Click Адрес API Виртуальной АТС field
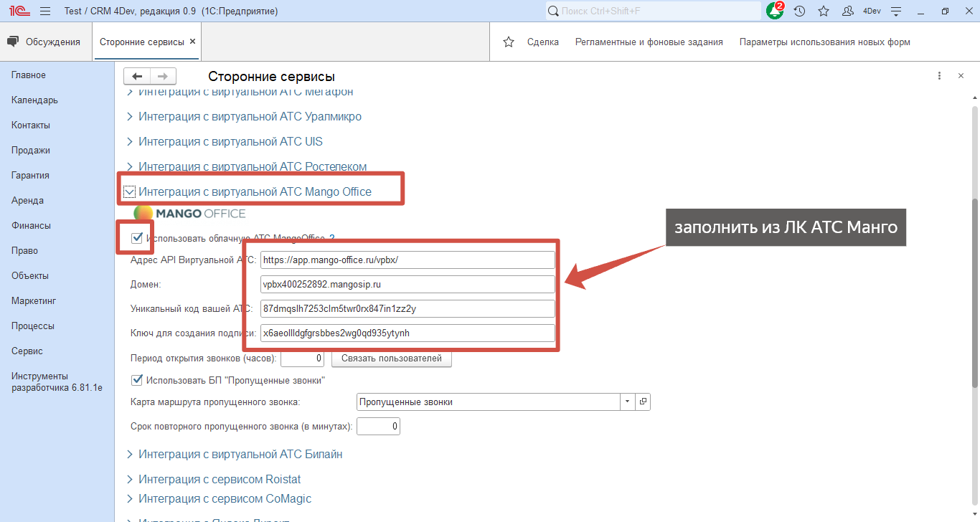The image size is (980, 522). 407,260
